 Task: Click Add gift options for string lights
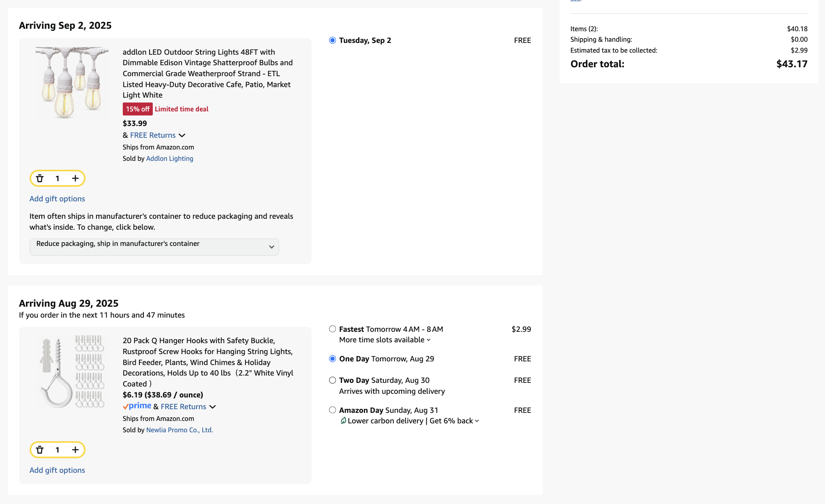[x=57, y=199]
